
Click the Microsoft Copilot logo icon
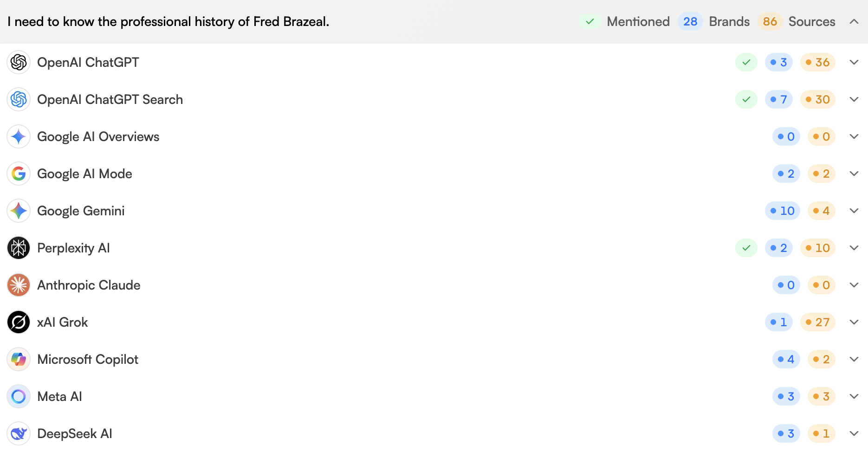(19, 359)
